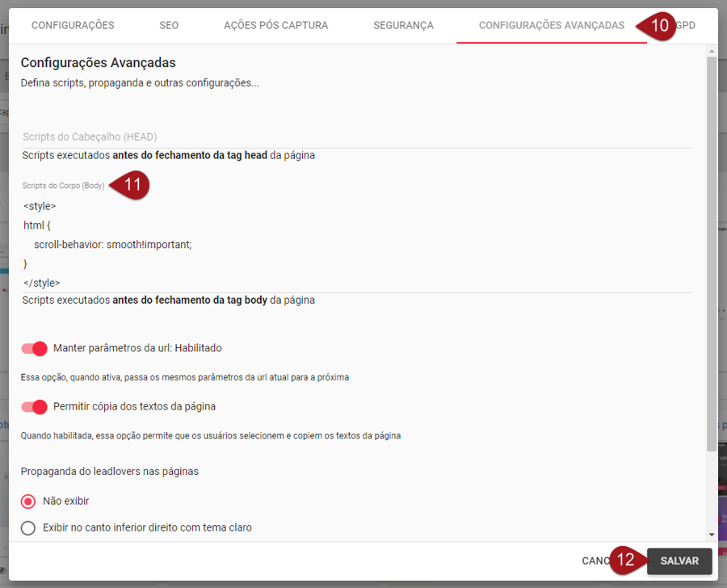Select the Segurança tab
The image size is (727, 588).
(403, 26)
